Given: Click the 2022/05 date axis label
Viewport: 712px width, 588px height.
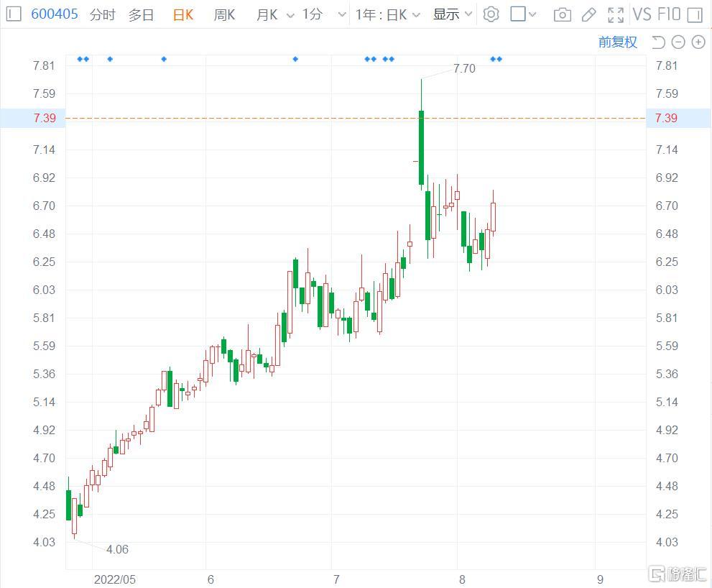Looking at the screenshot, I should (x=114, y=579).
